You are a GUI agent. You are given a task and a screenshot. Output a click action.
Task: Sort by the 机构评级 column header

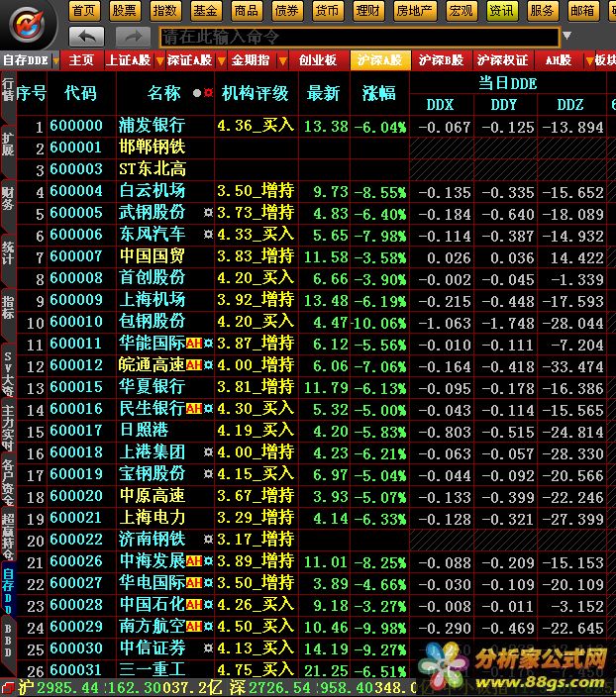pyautogui.click(x=256, y=93)
